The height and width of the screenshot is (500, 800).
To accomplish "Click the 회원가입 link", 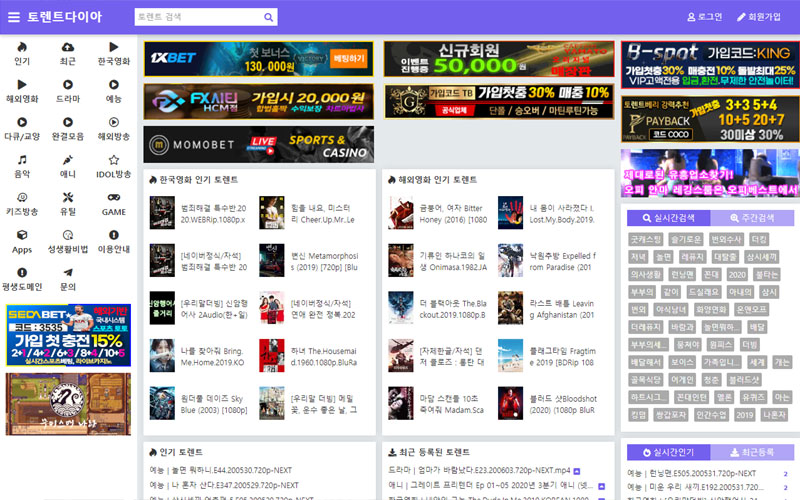I will 759,17.
